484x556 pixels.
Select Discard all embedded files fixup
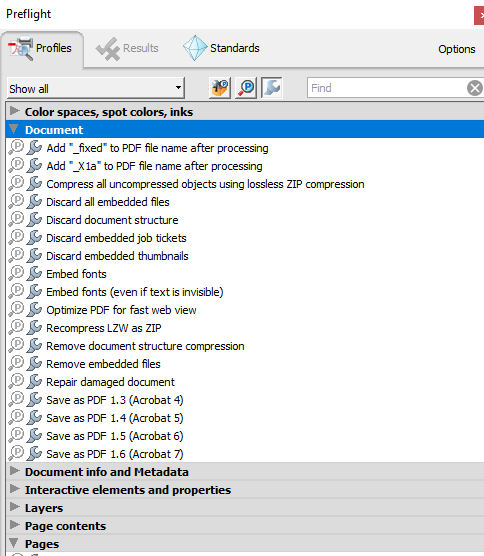[x=108, y=202]
